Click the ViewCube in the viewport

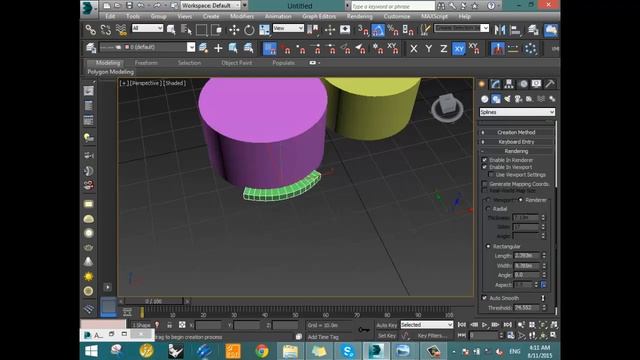click(x=447, y=107)
